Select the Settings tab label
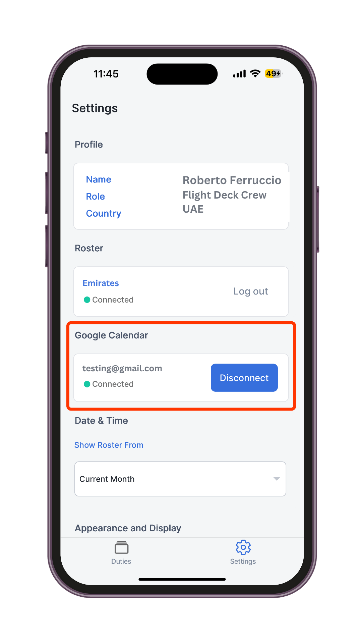362x644 pixels. pos(243,561)
